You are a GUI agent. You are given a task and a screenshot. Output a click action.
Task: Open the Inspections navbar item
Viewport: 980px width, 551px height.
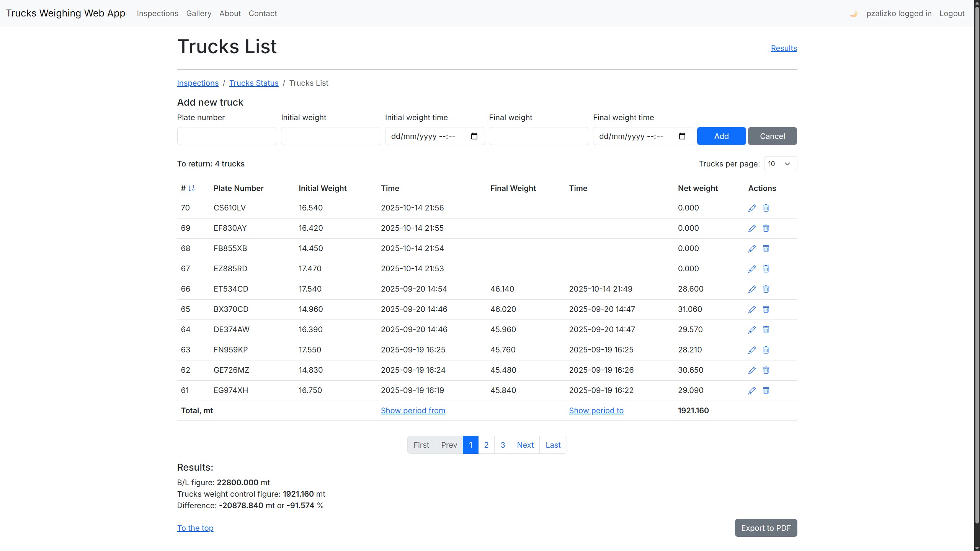[157, 13]
